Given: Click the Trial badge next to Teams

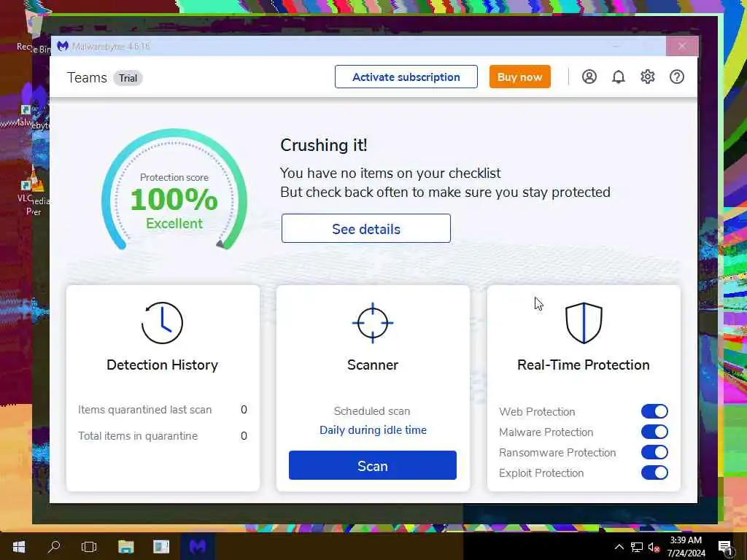Looking at the screenshot, I should 128,78.
